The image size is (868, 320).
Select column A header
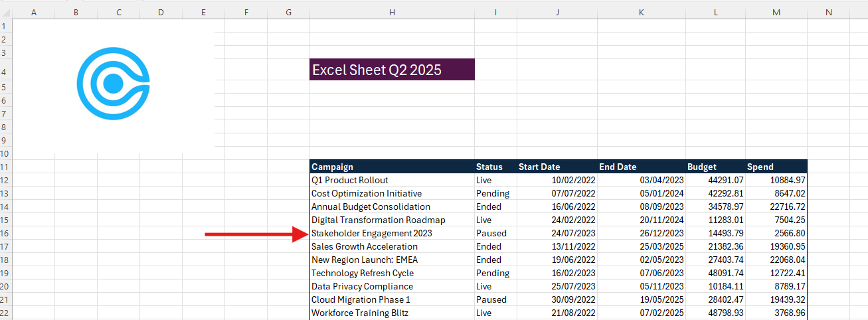coord(34,12)
